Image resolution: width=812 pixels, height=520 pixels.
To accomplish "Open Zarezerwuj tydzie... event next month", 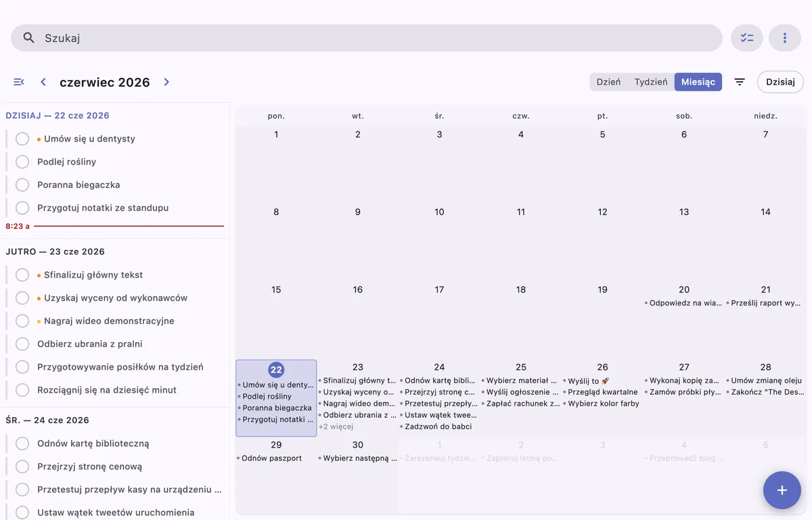I will click(439, 458).
